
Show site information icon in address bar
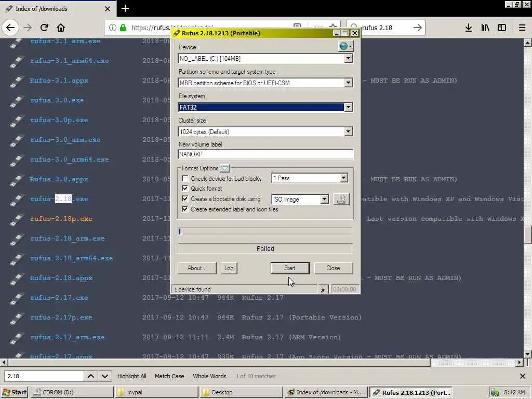click(113, 28)
